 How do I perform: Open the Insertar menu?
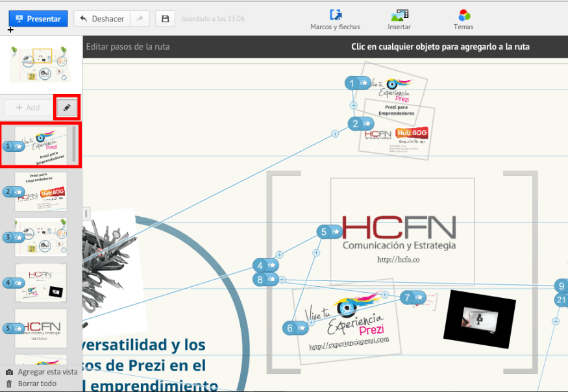(399, 20)
